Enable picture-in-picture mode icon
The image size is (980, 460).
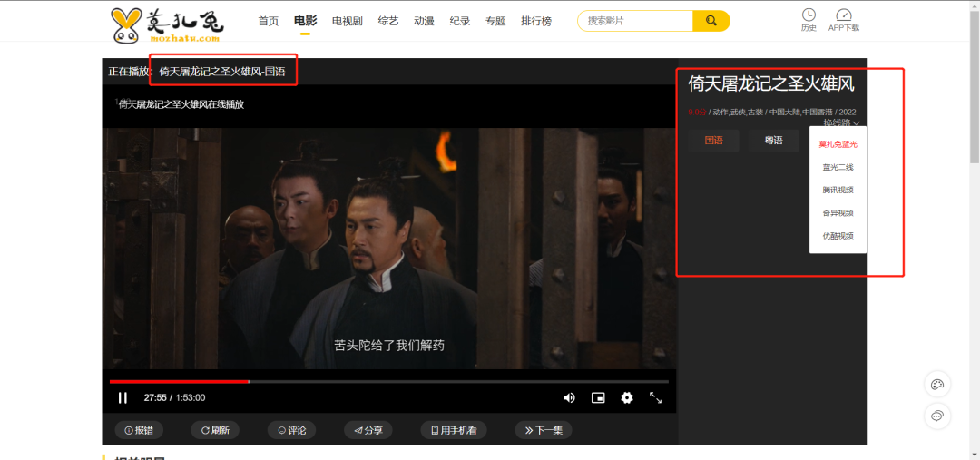(598, 397)
